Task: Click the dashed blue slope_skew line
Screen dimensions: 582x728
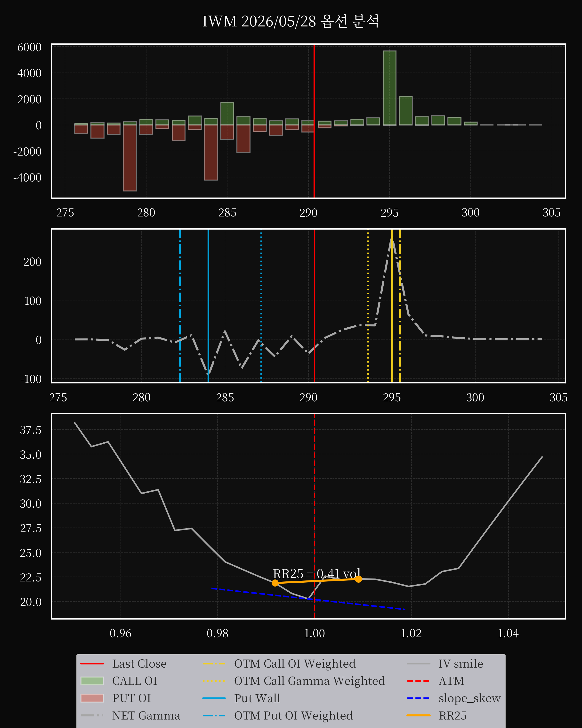Action: click(308, 599)
